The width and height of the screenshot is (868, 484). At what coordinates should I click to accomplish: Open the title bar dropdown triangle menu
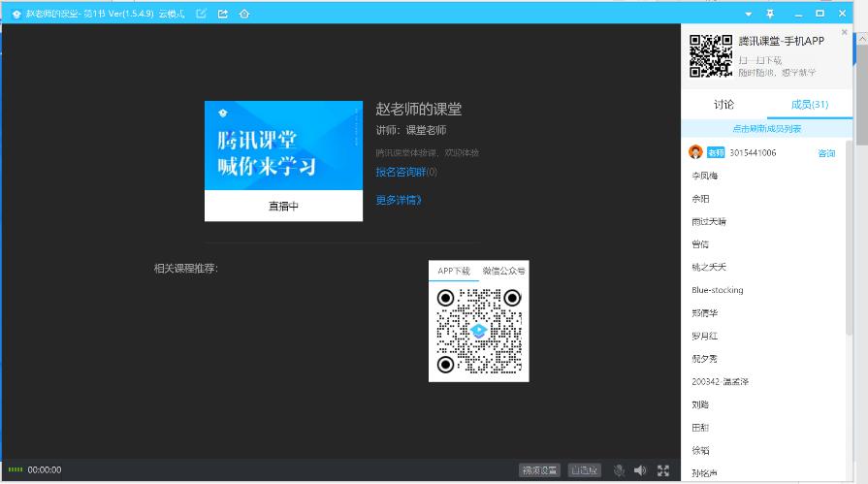point(748,14)
